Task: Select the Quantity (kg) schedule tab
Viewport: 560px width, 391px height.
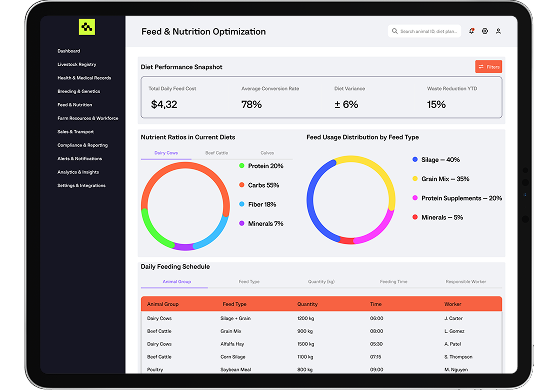Action: (321, 281)
